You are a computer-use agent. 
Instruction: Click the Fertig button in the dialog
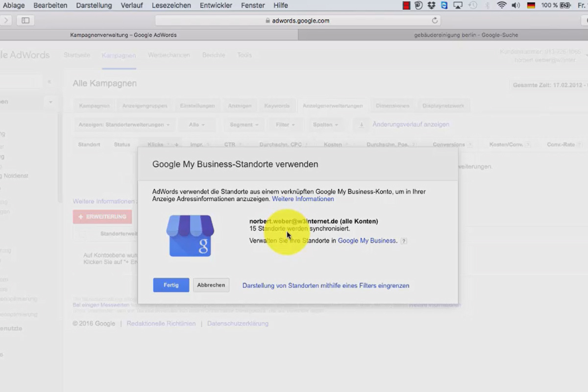pyautogui.click(x=171, y=285)
